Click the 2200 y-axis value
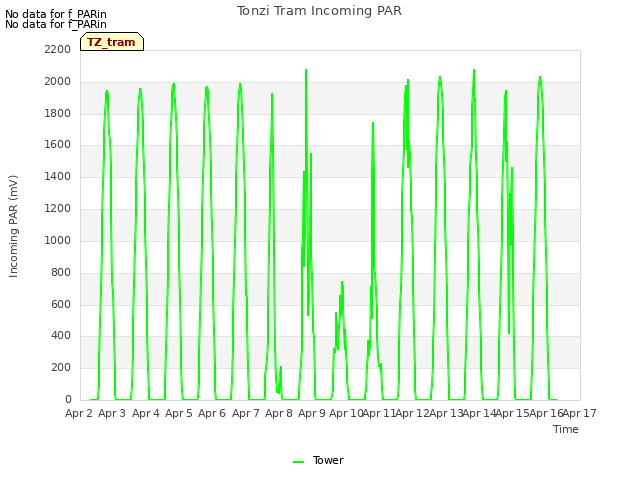Screen dimensions: 640x480 [58, 50]
